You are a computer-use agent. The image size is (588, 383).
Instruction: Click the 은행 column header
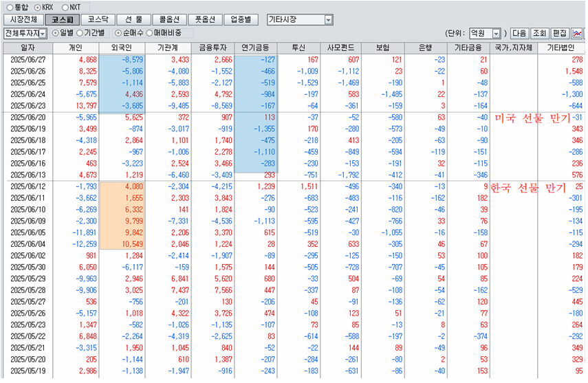[x=426, y=47]
